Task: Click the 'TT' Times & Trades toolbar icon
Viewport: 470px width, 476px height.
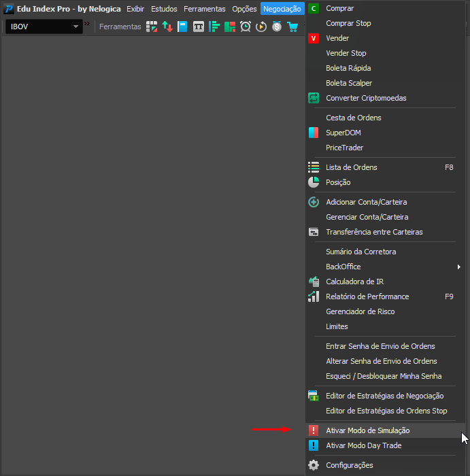Action: 199,27
